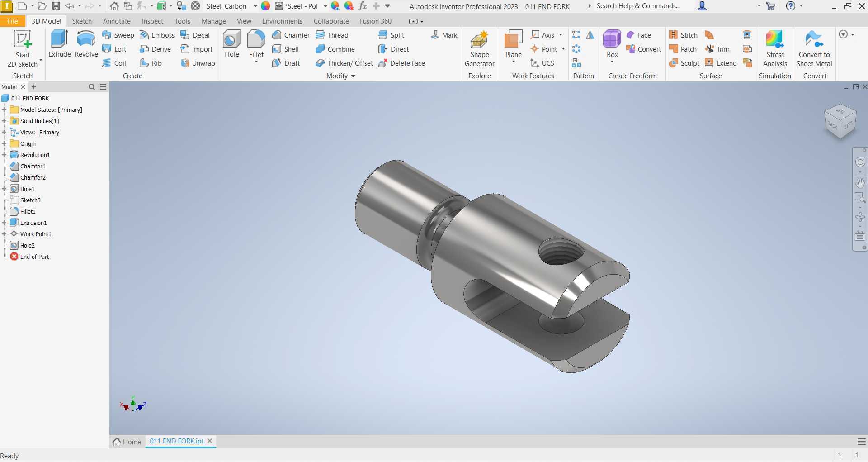The image size is (868, 462).
Task: Open the Help question mark menu
Action: pos(790,6)
